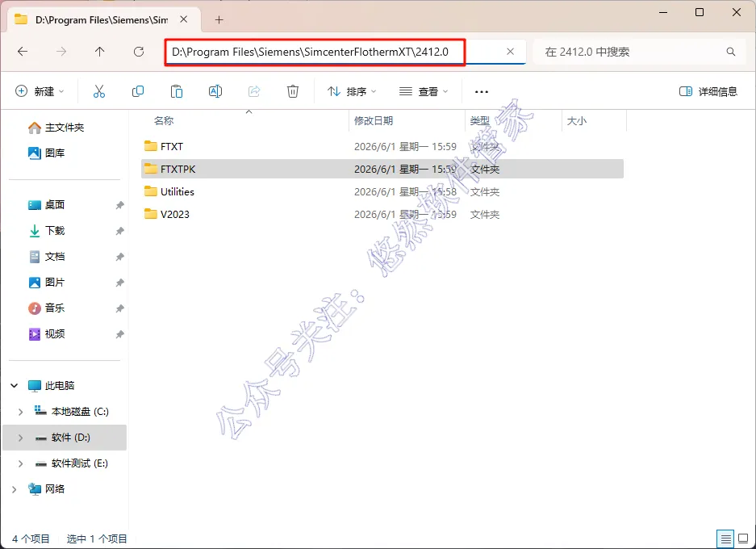The image size is (756, 549).
Task: Open 文档 quick access item
Action: click(x=46, y=256)
